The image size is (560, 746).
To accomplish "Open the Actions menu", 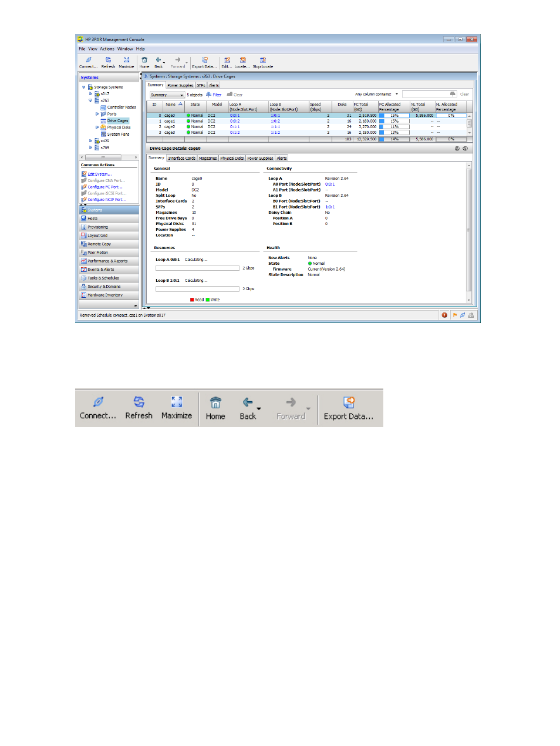I will pyautogui.click(x=107, y=49).
